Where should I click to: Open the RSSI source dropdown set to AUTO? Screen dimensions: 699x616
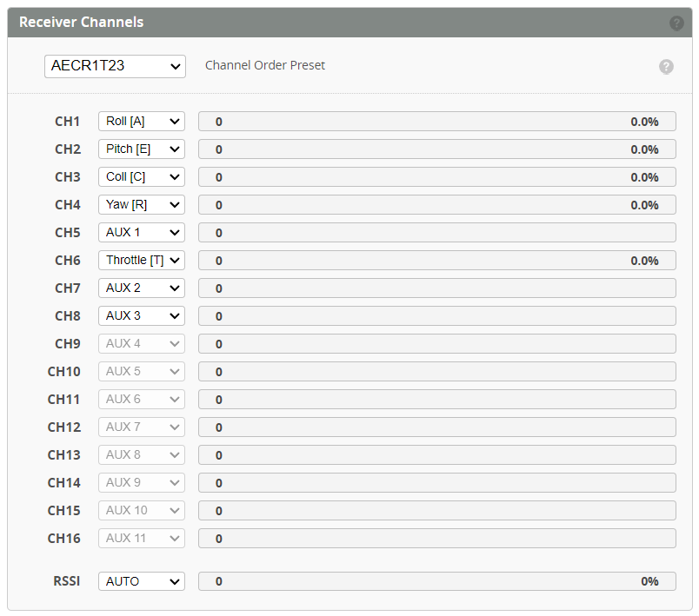(x=141, y=580)
